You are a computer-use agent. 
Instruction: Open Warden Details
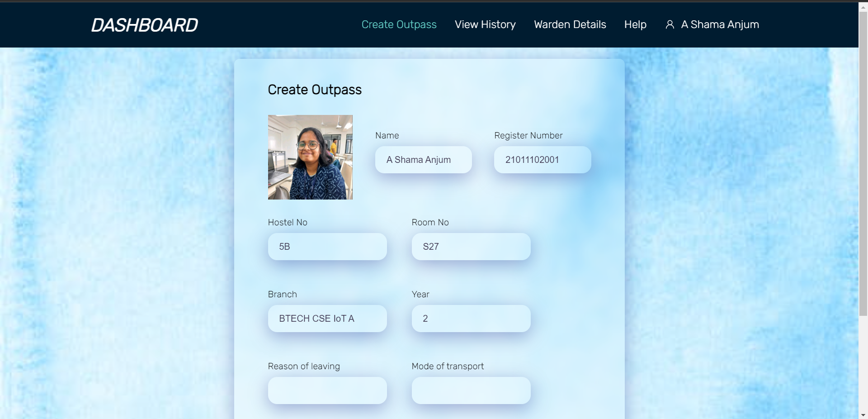click(x=570, y=24)
